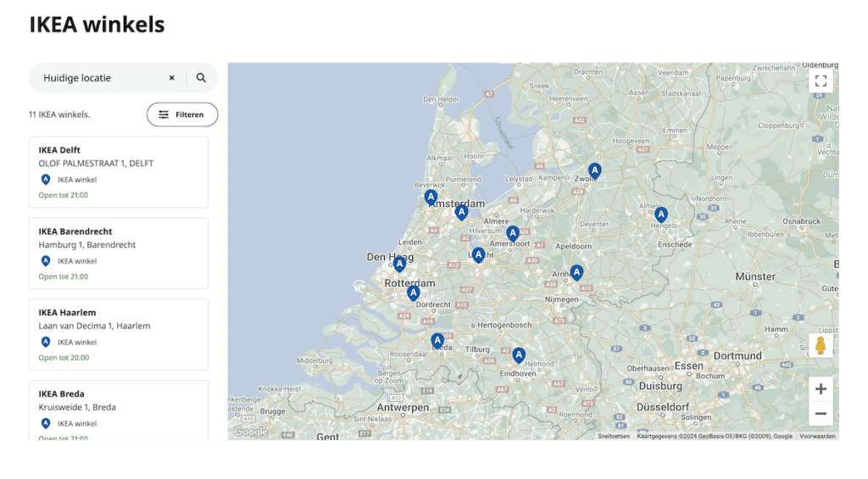
Task: Select the map marker at Zwolle
Action: 594,171
